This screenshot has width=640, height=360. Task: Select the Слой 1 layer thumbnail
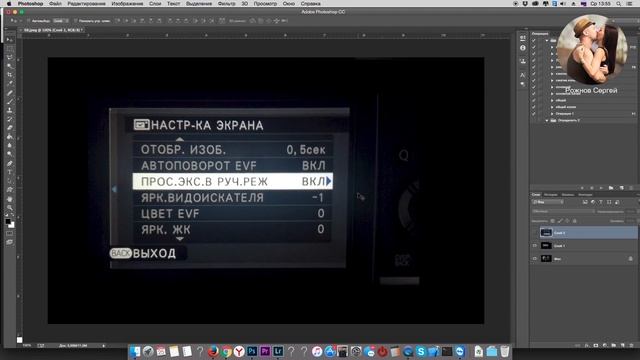pyautogui.click(x=546, y=246)
